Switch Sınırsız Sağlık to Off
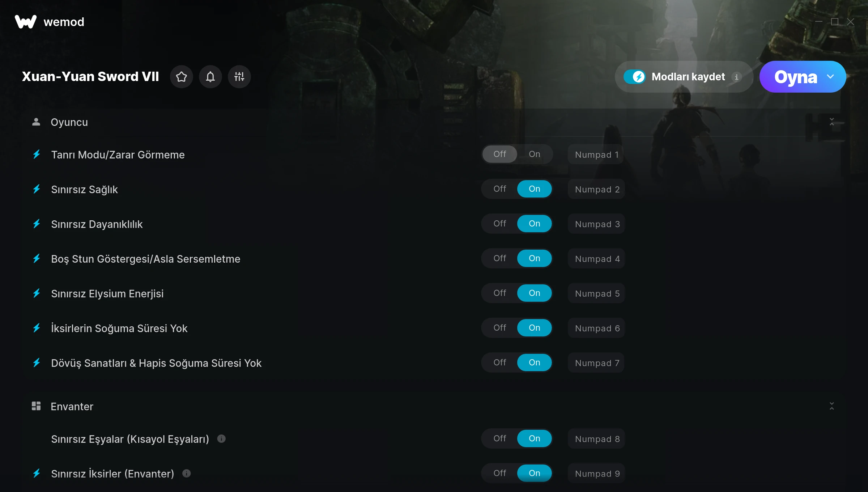 click(x=500, y=189)
